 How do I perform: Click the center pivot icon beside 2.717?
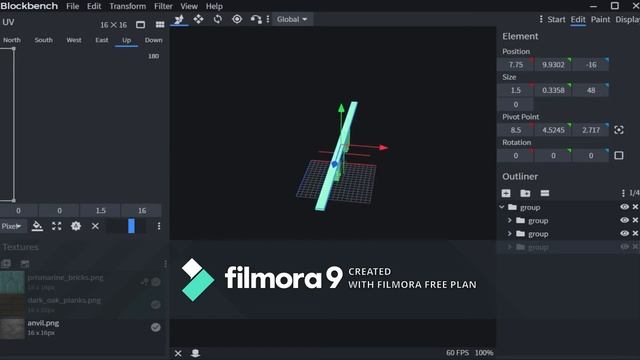point(619,130)
